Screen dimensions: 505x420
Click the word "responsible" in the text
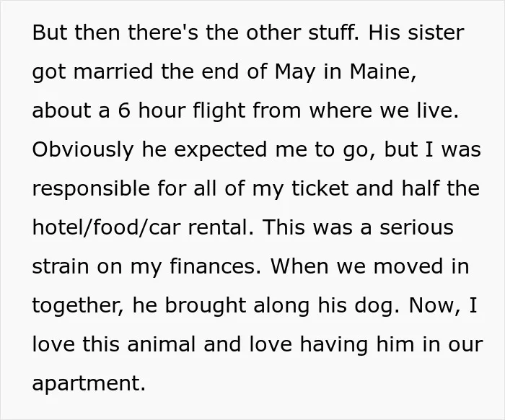[91, 189]
